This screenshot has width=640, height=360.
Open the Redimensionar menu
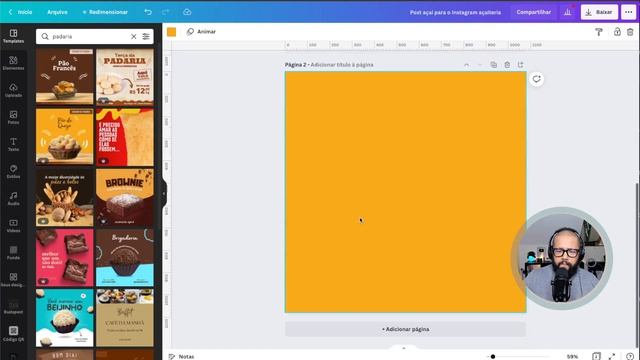pyautogui.click(x=105, y=12)
